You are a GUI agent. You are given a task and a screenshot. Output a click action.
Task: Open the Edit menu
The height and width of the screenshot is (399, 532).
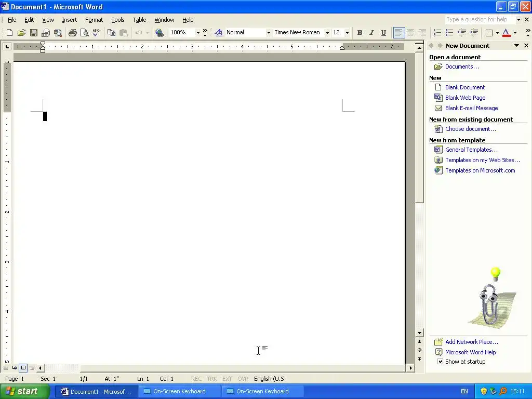[x=29, y=20]
